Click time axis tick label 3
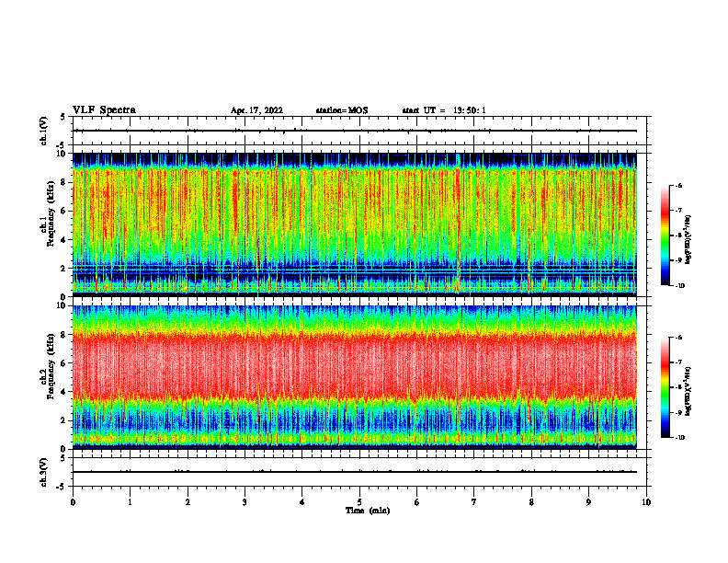 click(x=245, y=502)
